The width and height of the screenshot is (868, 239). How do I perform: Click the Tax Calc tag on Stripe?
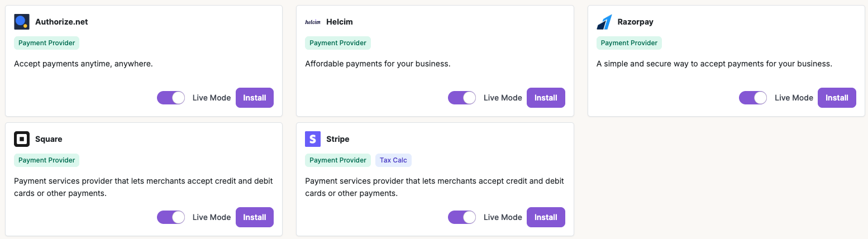point(393,160)
